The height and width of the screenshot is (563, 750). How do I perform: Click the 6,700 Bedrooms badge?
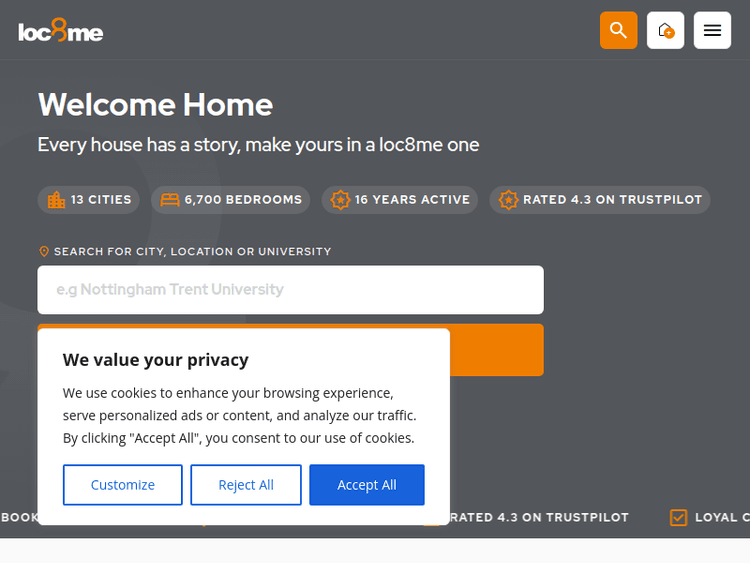coord(231,200)
